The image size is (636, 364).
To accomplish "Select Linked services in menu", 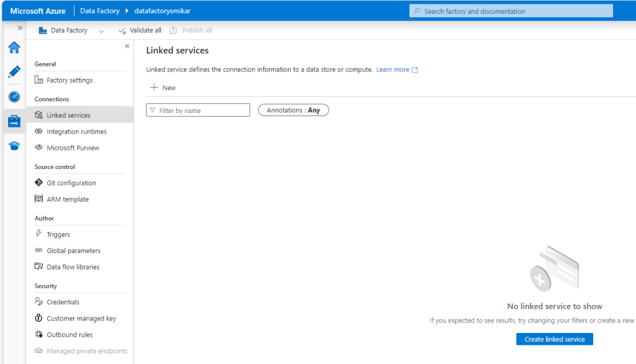I will (80, 116).
